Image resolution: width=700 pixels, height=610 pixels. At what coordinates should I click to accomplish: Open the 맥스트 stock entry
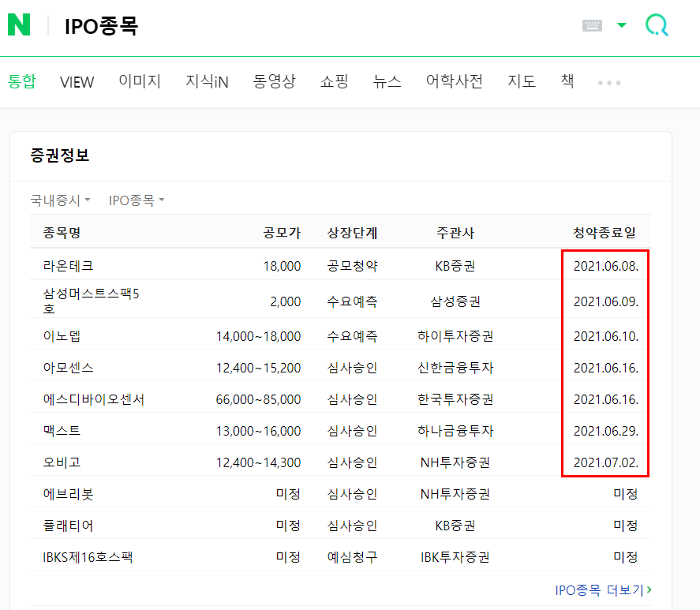point(62,431)
